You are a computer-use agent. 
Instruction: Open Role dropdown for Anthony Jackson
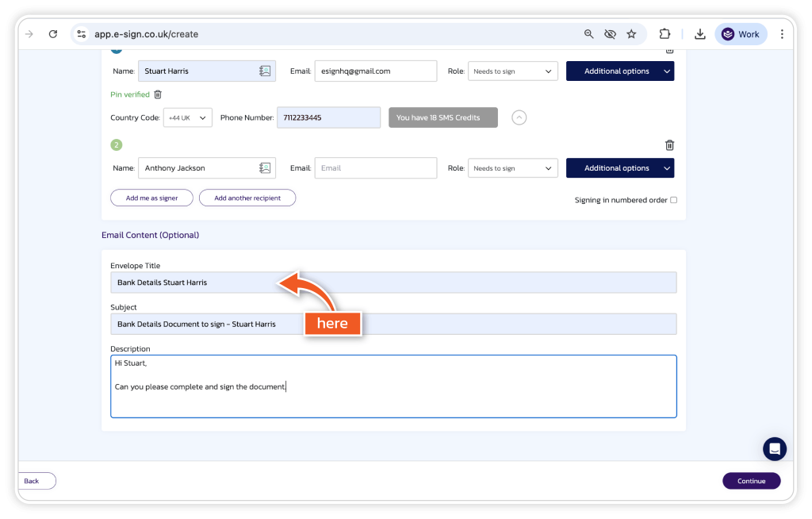pos(512,168)
